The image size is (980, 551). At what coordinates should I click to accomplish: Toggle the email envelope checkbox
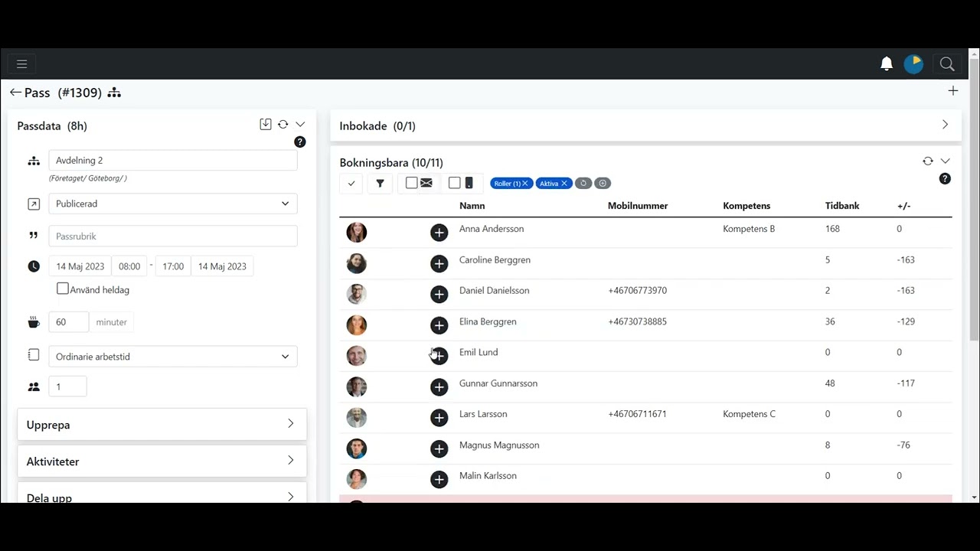(411, 183)
